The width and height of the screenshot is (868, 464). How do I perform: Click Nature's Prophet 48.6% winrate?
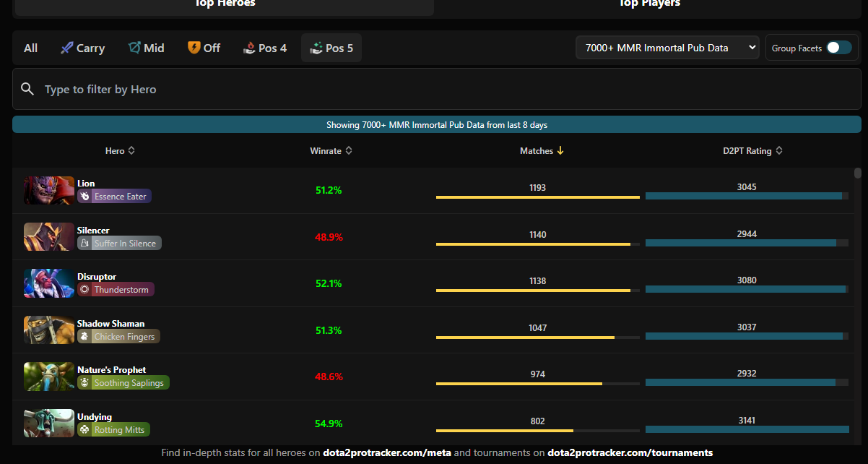[x=329, y=377]
